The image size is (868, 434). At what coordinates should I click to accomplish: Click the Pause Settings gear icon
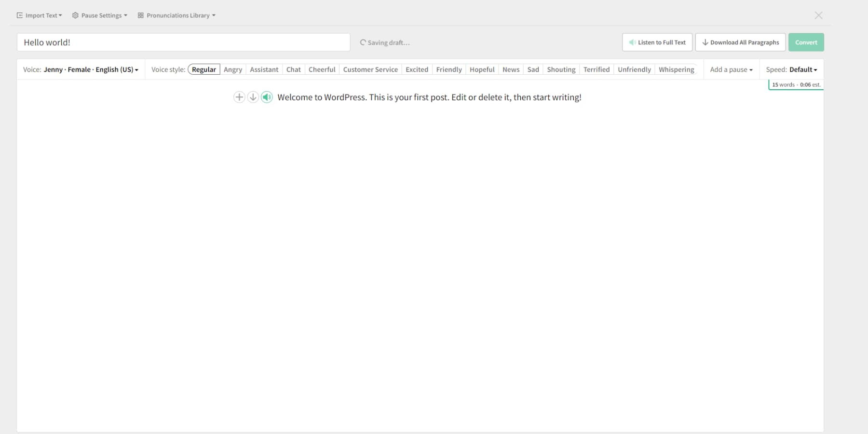coord(75,15)
